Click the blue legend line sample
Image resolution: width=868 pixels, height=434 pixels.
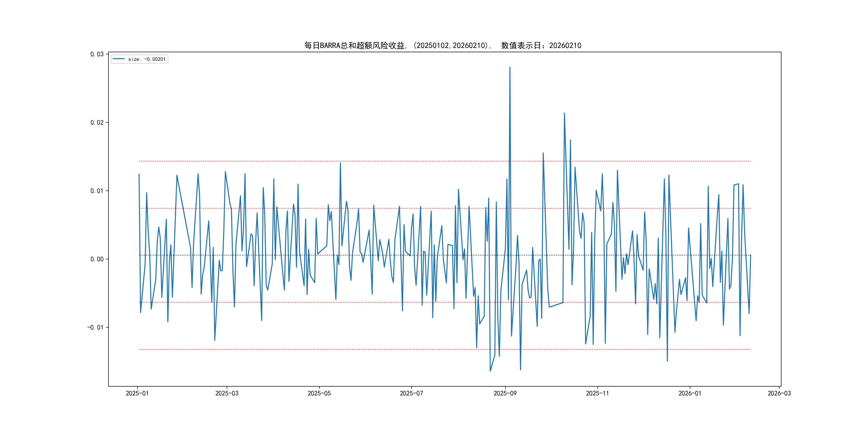point(118,59)
